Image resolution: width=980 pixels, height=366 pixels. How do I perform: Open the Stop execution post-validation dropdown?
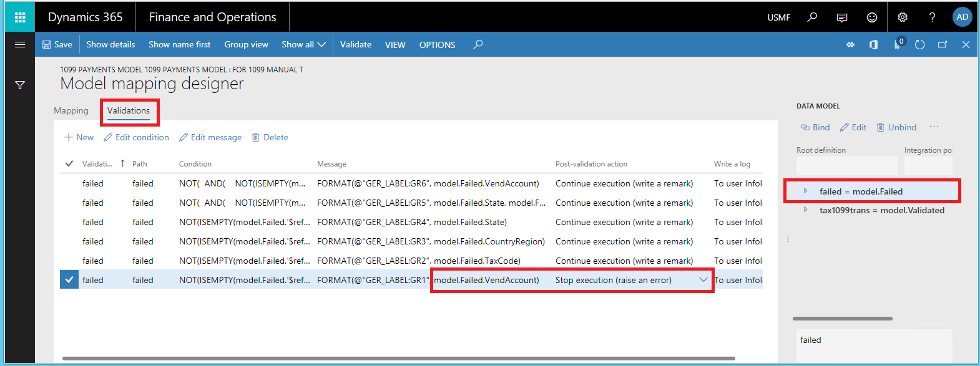[x=703, y=280]
